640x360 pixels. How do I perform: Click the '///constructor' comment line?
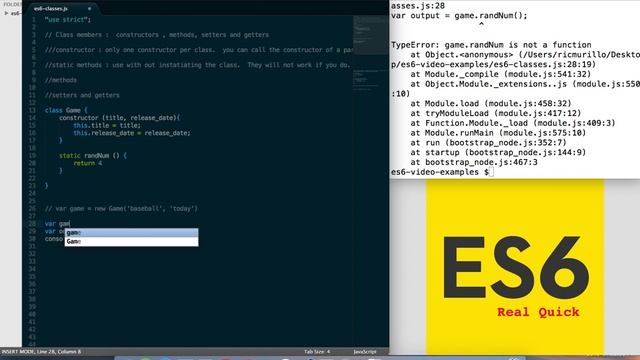click(198, 50)
